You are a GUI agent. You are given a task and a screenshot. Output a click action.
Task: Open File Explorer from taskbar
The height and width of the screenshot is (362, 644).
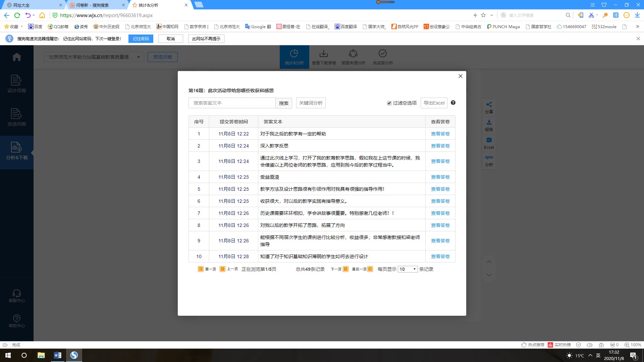coord(41,355)
